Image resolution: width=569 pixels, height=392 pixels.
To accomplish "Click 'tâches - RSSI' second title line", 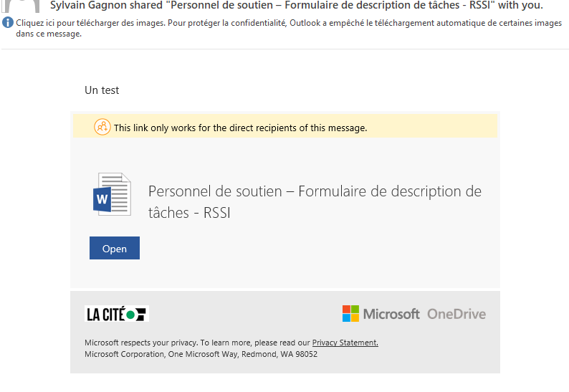I will click(x=189, y=213).
